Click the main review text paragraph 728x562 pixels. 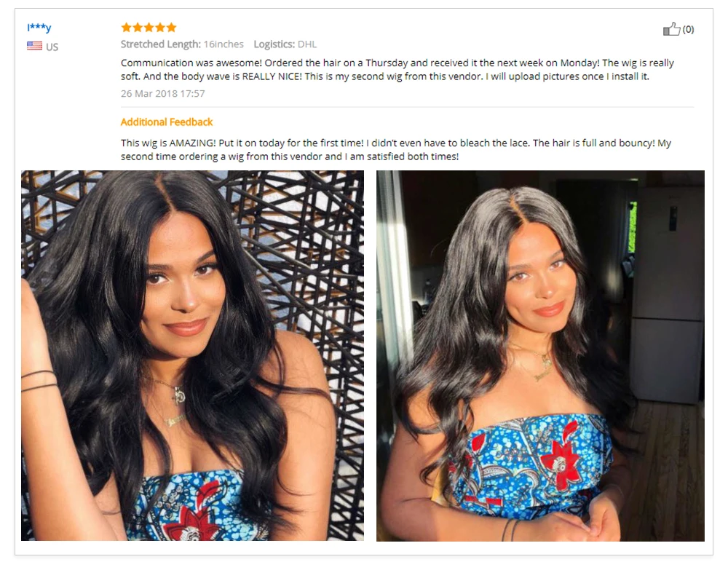397,69
